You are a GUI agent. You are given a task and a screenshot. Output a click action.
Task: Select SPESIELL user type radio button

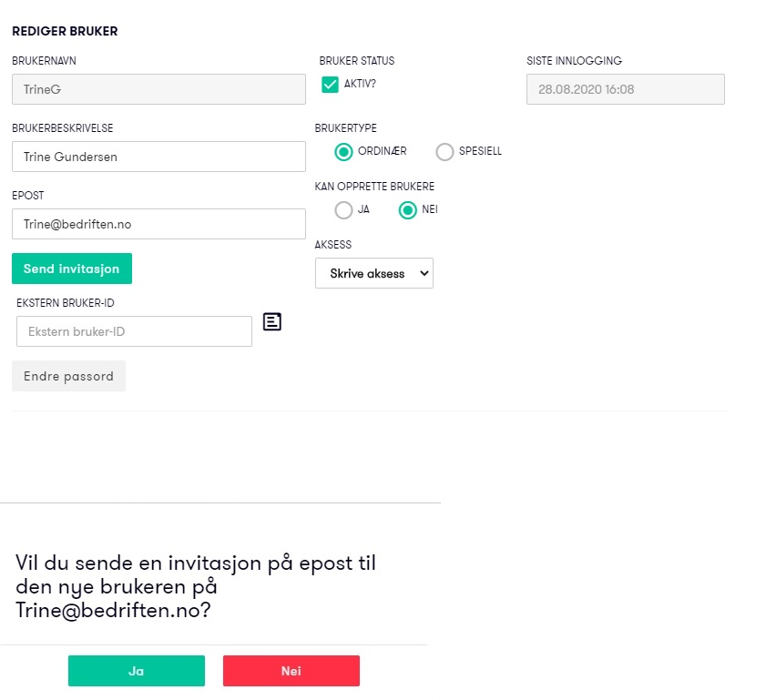click(444, 152)
